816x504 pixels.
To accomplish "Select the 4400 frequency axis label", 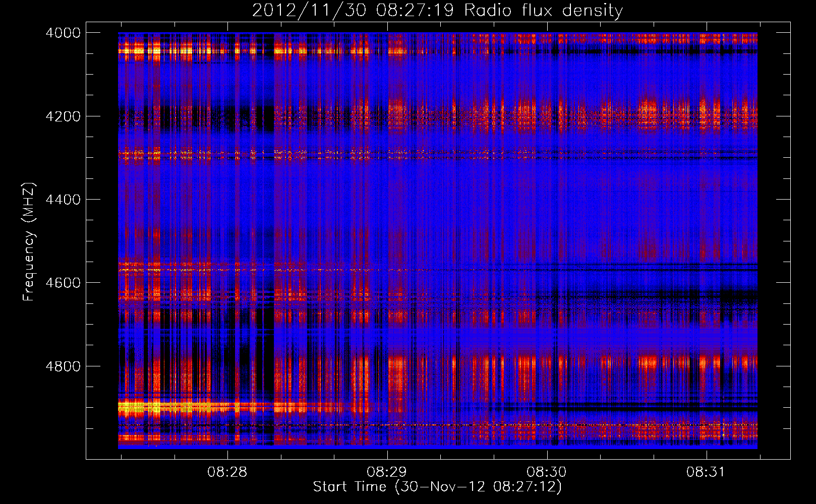I will pyautogui.click(x=63, y=200).
